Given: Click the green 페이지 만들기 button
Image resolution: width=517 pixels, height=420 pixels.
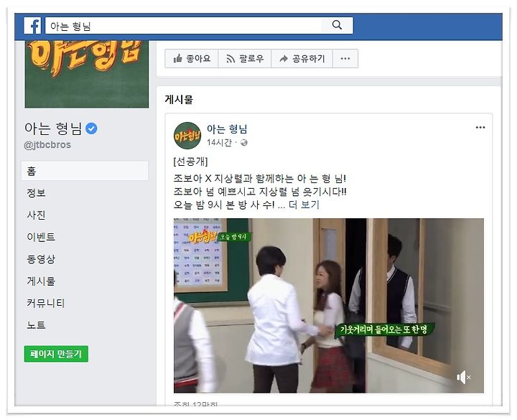Looking at the screenshot, I should click(x=56, y=354).
